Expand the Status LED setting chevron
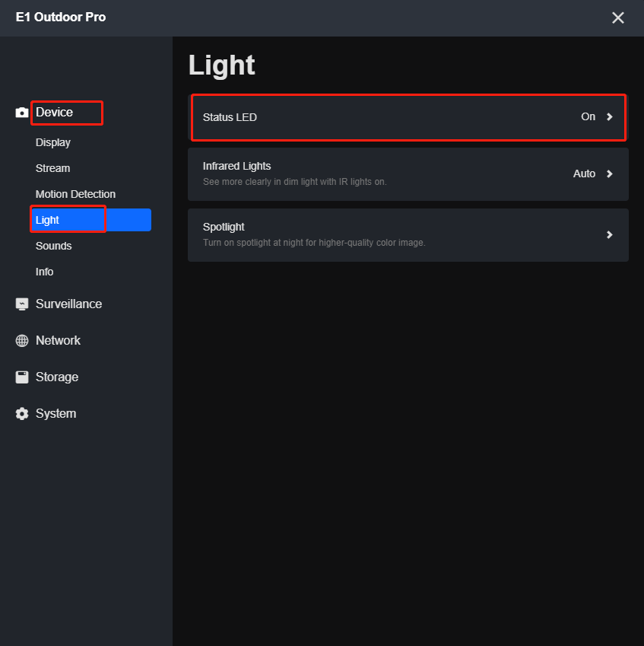 (x=608, y=116)
